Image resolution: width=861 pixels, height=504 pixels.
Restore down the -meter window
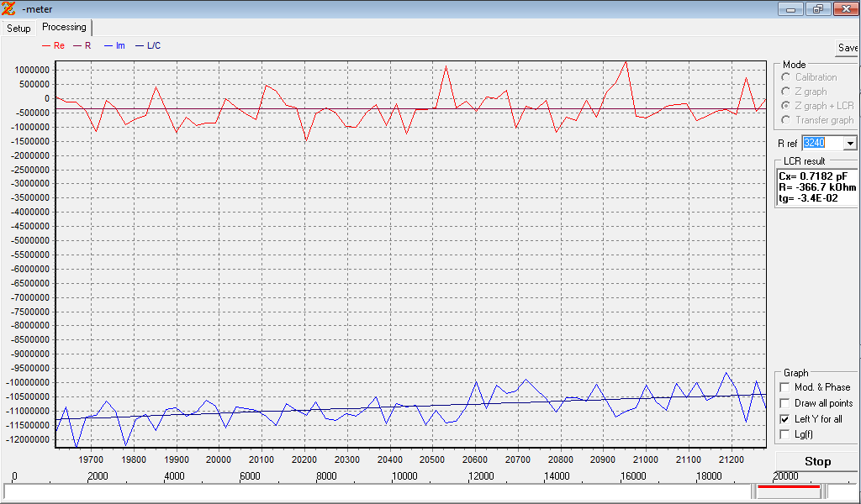click(818, 8)
